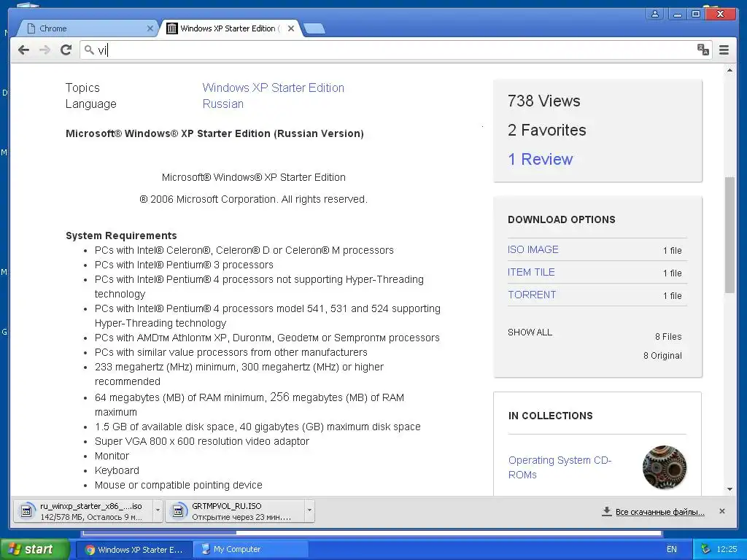Click the '738 Views' text

tap(544, 101)
